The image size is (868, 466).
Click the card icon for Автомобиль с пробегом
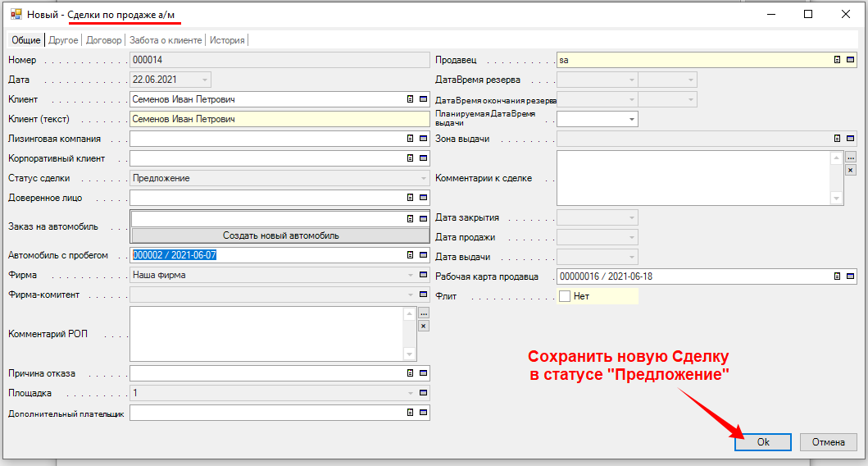pos(424,255)
